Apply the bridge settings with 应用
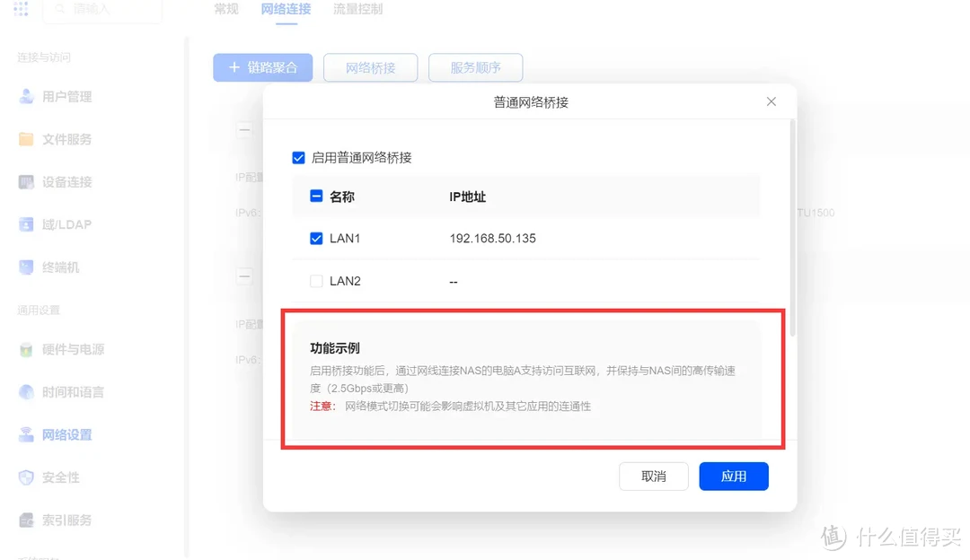The height and width of the screenshot is (560, 970). 734,476
